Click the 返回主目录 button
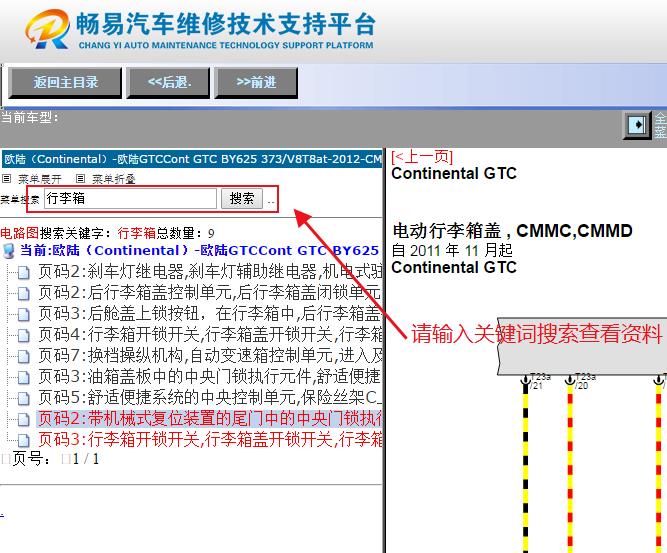Image resolution: width=667 pixels, height=553 pixels. click(x=65, y=83)
